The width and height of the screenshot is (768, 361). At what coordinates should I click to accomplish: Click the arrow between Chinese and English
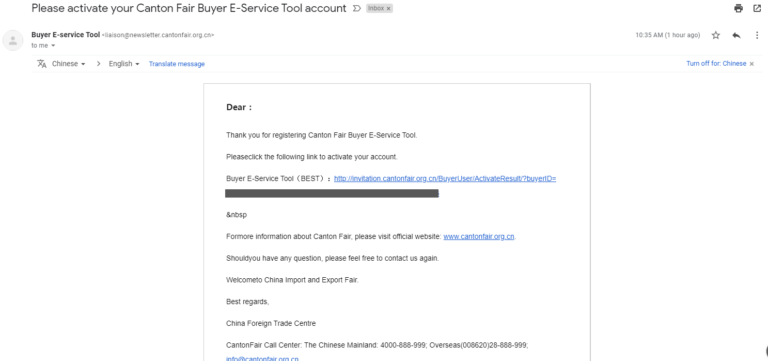click(x=98, y=64)
